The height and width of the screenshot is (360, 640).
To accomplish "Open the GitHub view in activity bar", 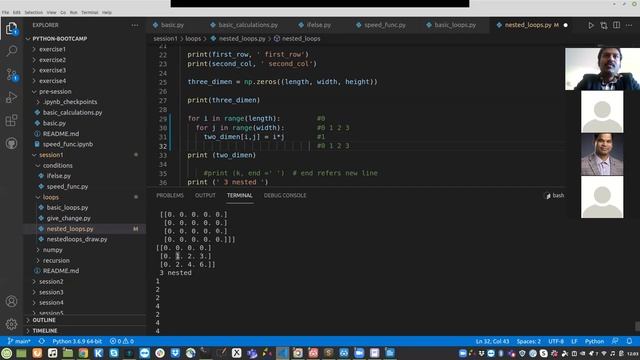I will [x=11, y=143].
